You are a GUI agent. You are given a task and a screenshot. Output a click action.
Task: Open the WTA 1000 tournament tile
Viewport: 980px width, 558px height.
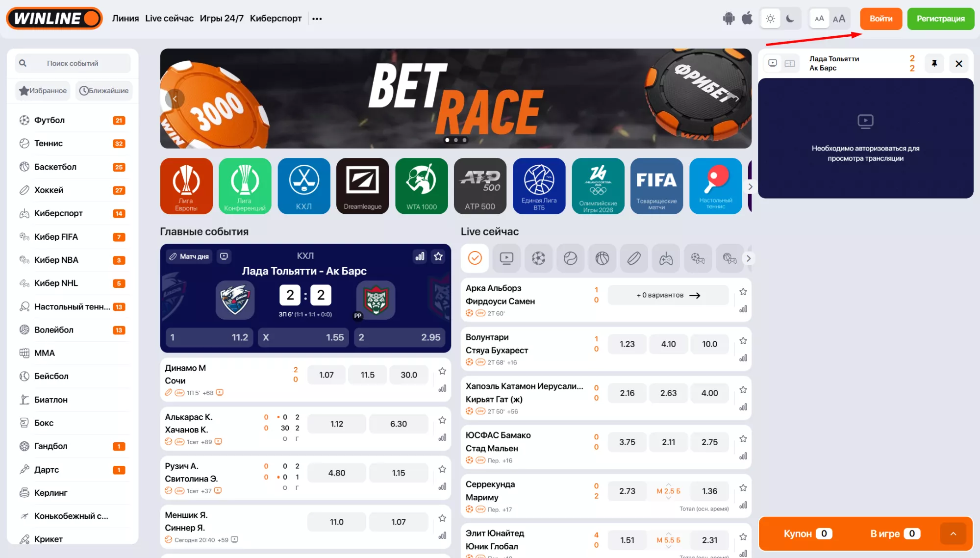[x=422, y=186]
